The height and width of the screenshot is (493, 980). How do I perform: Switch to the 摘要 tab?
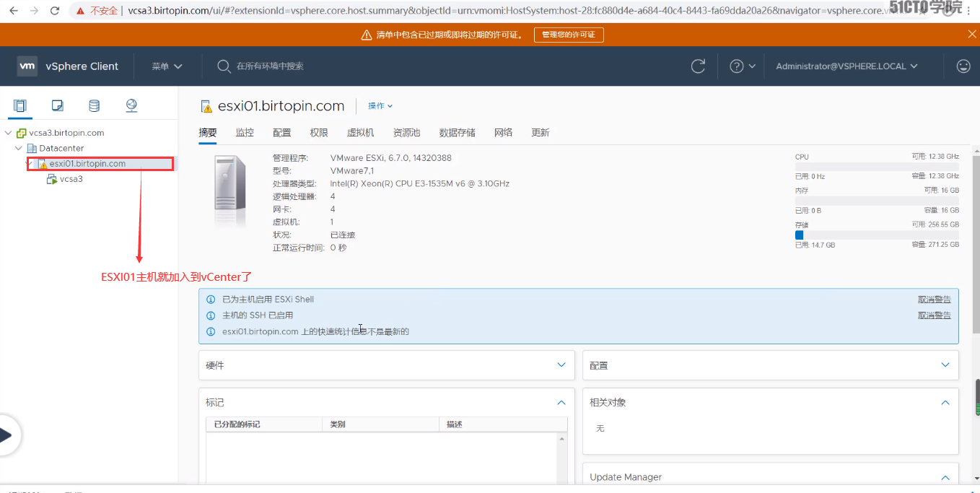tap(208, 133)
